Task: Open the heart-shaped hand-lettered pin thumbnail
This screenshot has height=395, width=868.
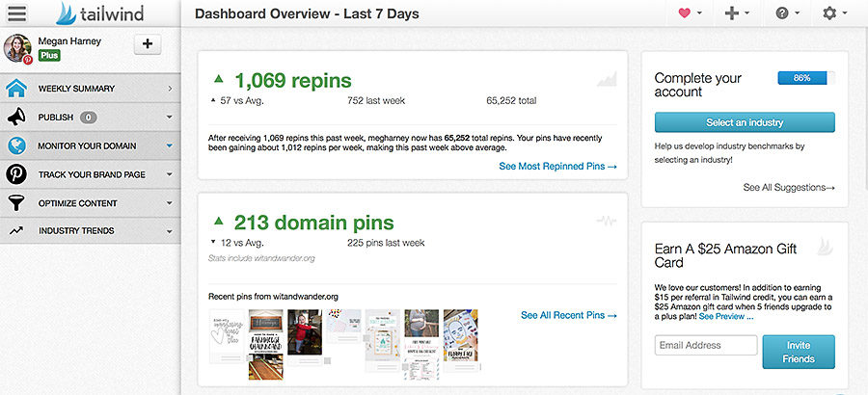Action: (x=227, y=336)
